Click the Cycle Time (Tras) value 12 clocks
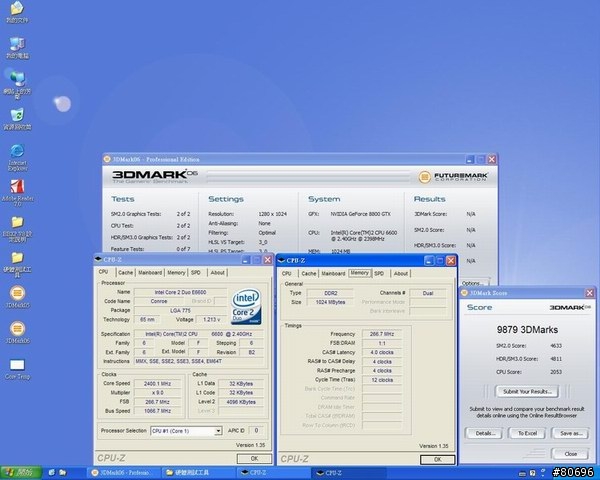600x480 pixels. 382,380
